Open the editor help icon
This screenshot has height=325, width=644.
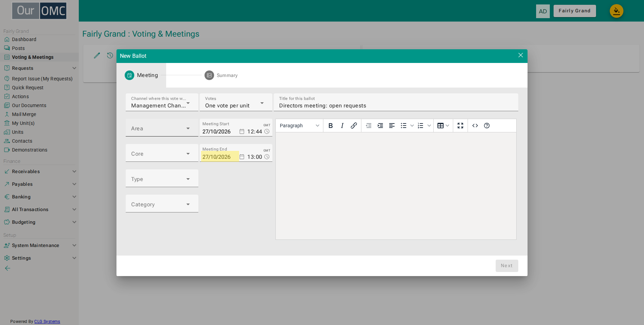(487, 126)
